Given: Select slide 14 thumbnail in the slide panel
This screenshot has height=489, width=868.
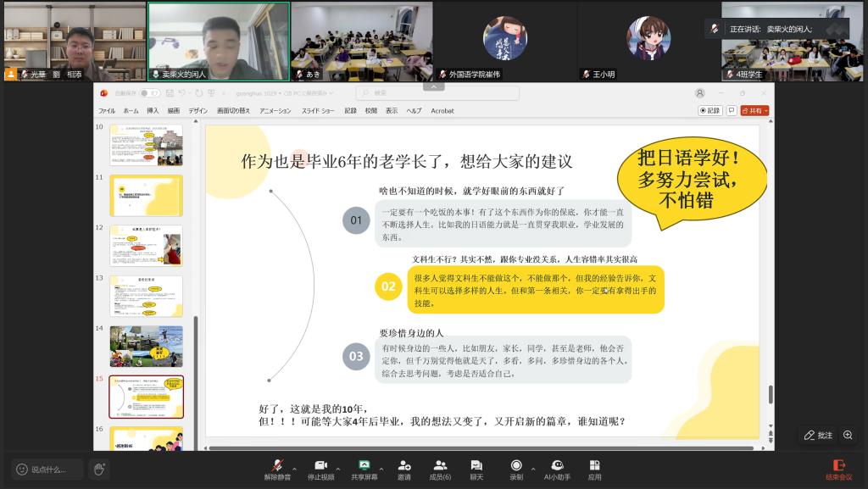Looking at the screenshot, I should [x=146, y=346].
